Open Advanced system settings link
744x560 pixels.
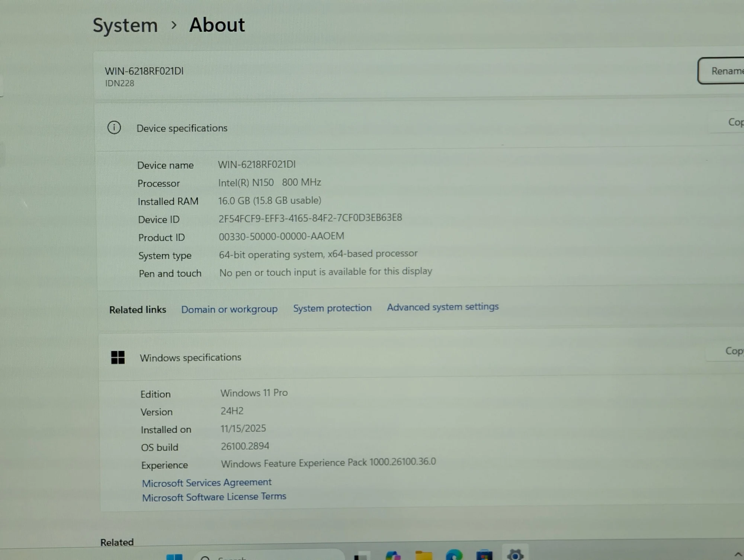[x=443, y=307]
